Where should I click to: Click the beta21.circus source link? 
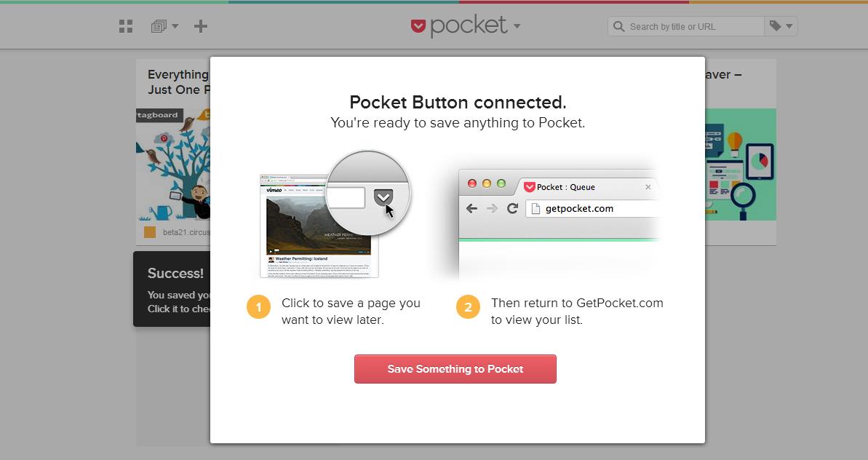[186, 232]
